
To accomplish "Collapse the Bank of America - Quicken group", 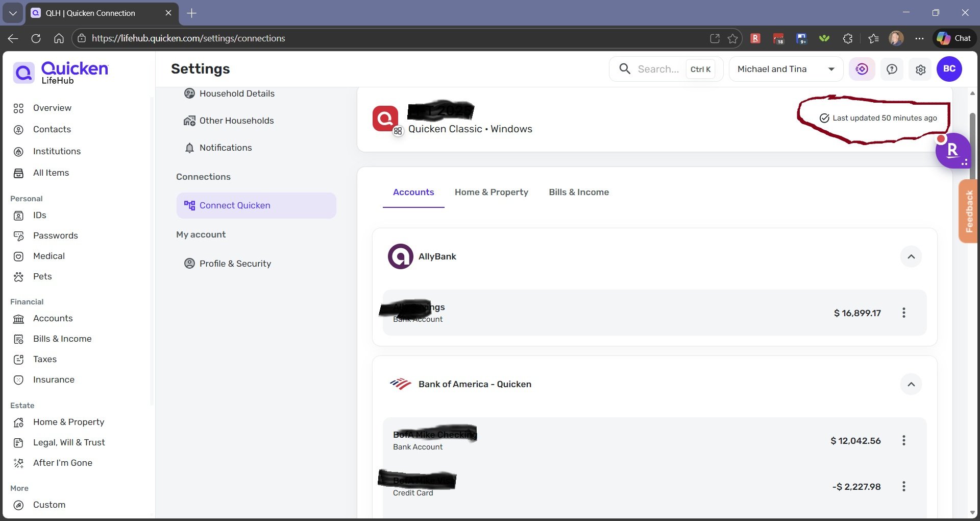I will coord(912,384).
